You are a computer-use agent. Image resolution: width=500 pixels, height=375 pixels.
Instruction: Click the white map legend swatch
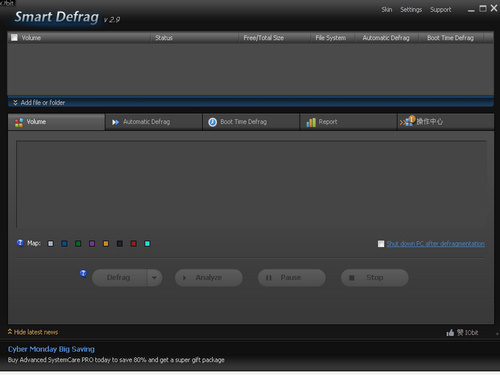(50, 244)
